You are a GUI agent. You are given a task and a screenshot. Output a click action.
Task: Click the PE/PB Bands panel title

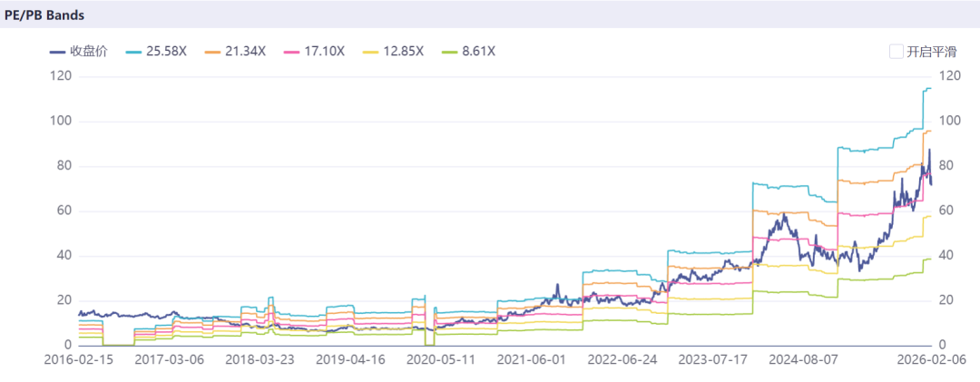[x=44, y=15]
